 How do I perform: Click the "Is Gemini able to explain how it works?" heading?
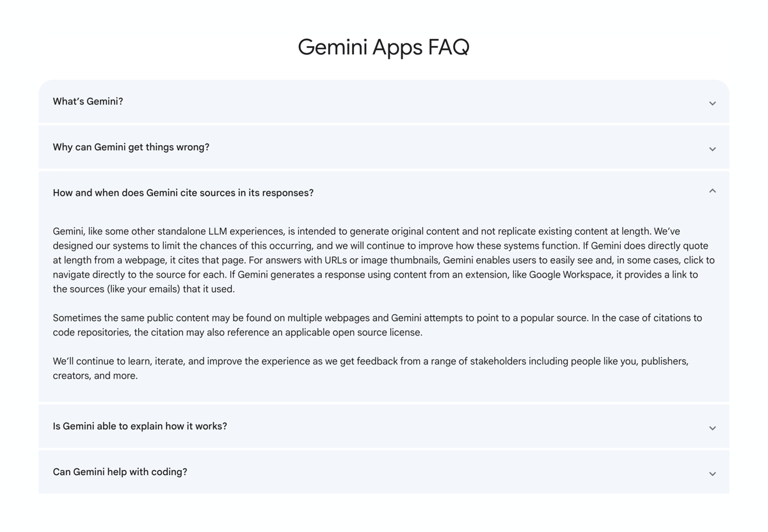(x=140, y=426)
